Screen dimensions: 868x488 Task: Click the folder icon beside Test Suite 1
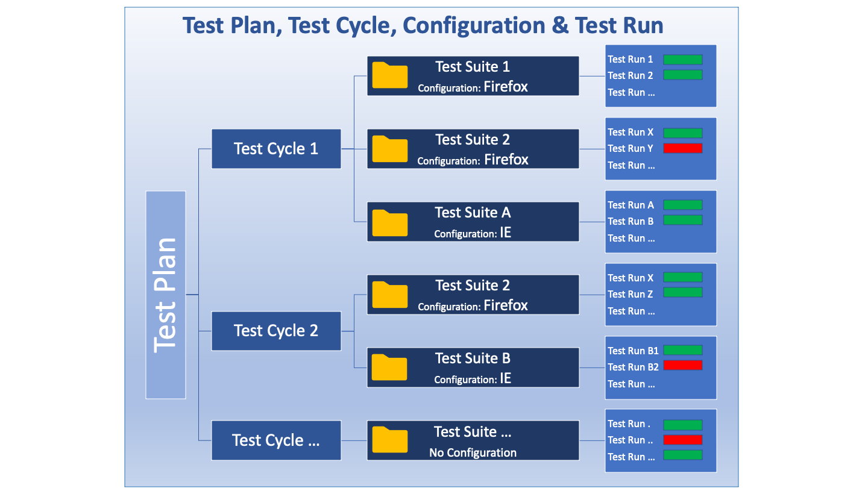tap(389, 76)
